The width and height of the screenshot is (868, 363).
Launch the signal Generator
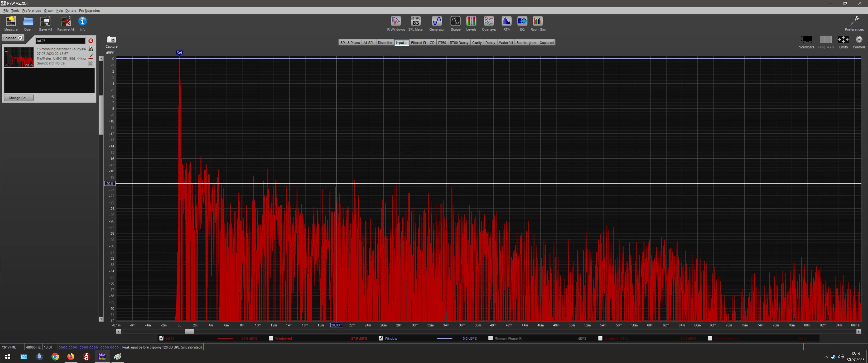(437, 24)
